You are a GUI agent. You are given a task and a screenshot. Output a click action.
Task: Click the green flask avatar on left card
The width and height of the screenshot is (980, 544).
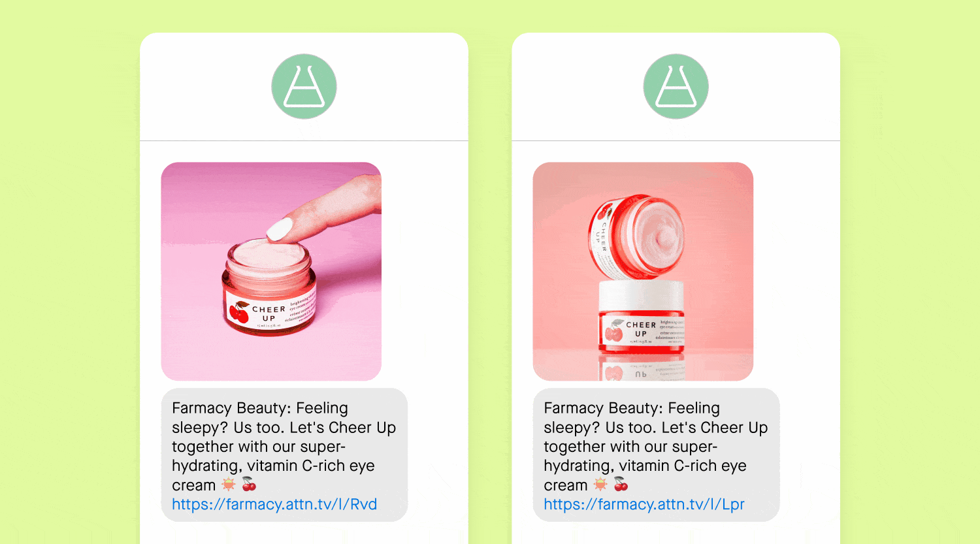tap(304, 86)
